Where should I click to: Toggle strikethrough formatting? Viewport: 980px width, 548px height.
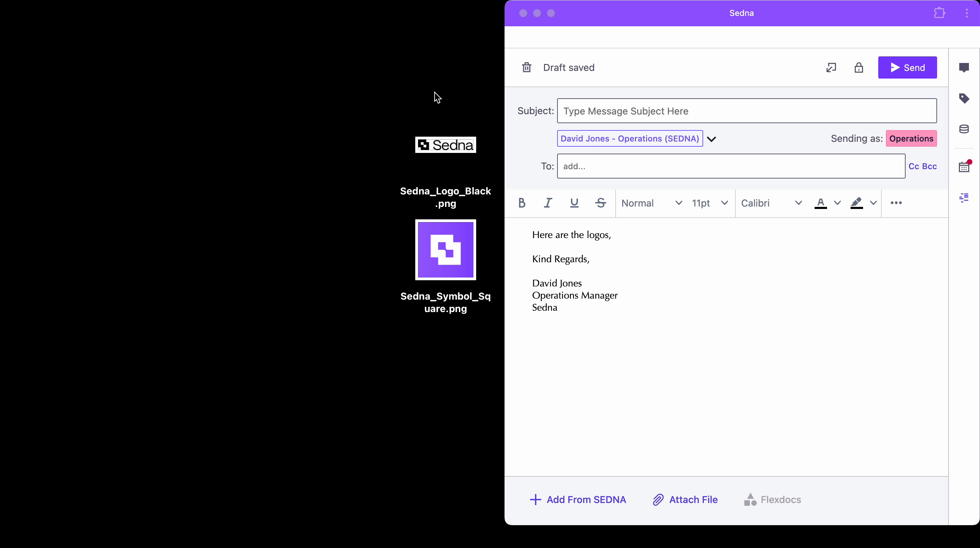pyautogui.click(x=601, y=203)
